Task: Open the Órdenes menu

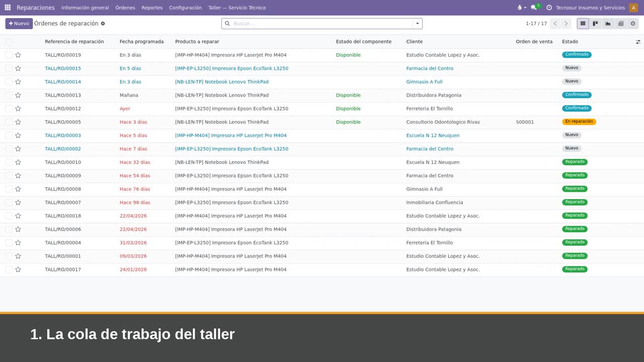Action: coord(125,8)
